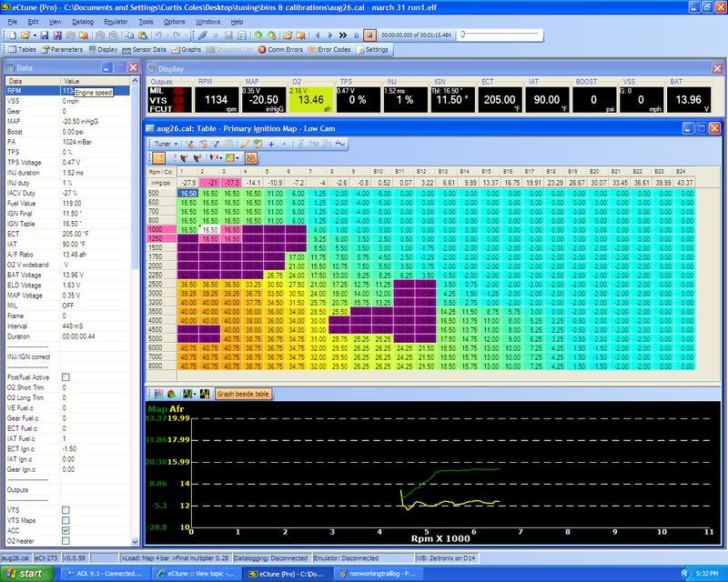Screen dimensions: 728x582
Task: Step datalog backward with the blue left arrow
Action: [x=318, y=35]
